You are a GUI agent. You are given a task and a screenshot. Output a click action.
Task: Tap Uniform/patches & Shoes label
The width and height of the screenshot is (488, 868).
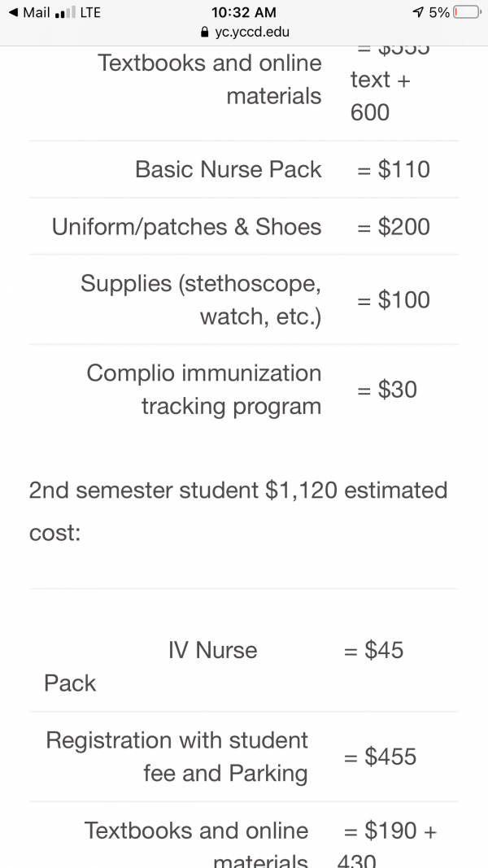[x=186, y=226]
